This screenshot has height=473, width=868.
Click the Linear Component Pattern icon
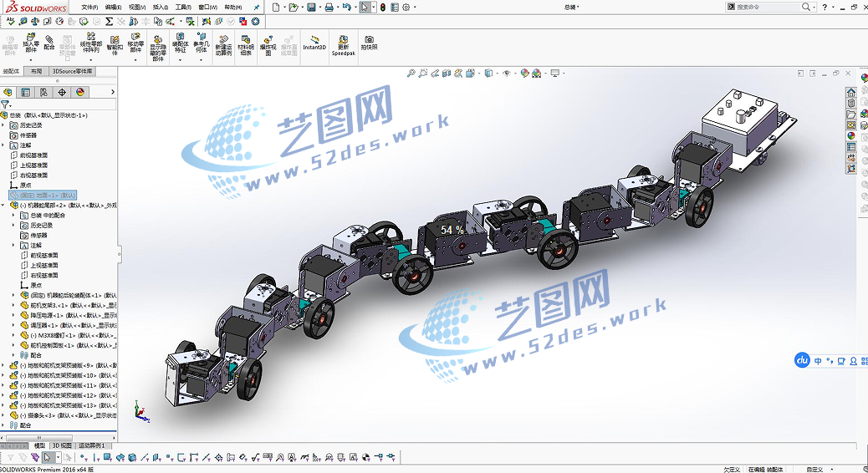(90, 37)
